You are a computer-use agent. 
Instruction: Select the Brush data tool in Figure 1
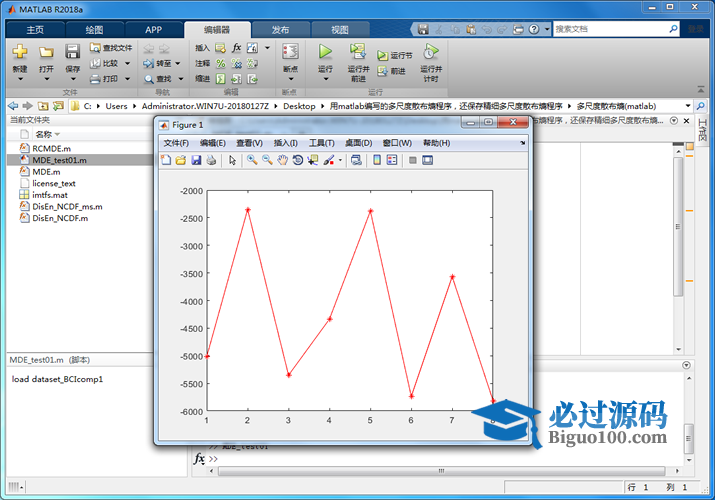pyautogui.click(x=328, y=160)
